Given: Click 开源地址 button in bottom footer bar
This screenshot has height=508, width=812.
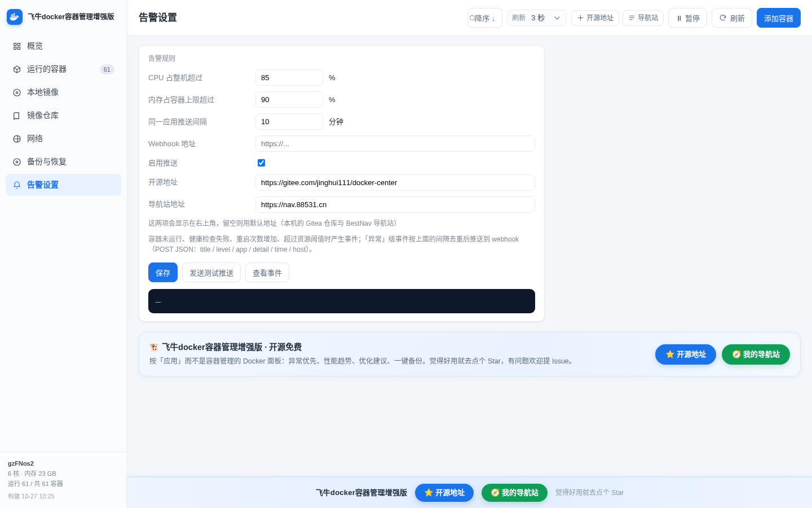Looking at the screenshot, I should [x=444, y=493].
